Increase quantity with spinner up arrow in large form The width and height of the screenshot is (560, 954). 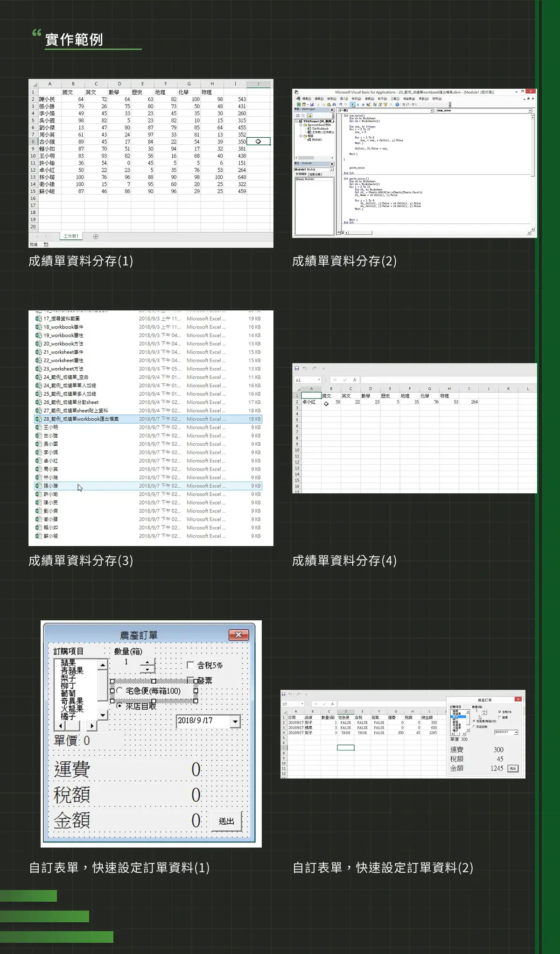(147, 662)
